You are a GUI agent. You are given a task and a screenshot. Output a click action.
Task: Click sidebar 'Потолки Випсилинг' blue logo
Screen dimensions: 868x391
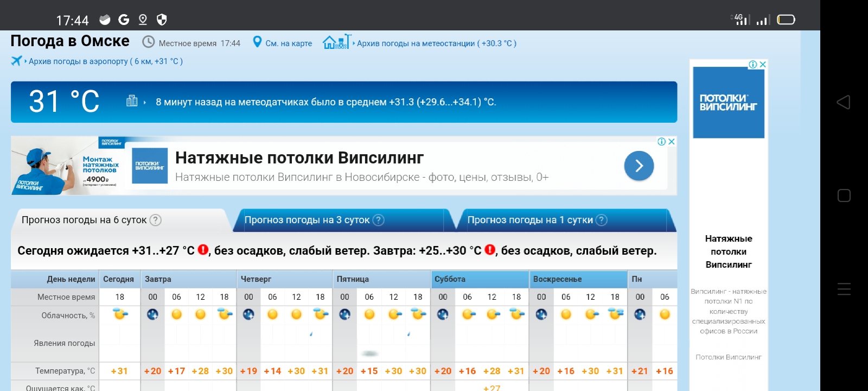[729, 103]
